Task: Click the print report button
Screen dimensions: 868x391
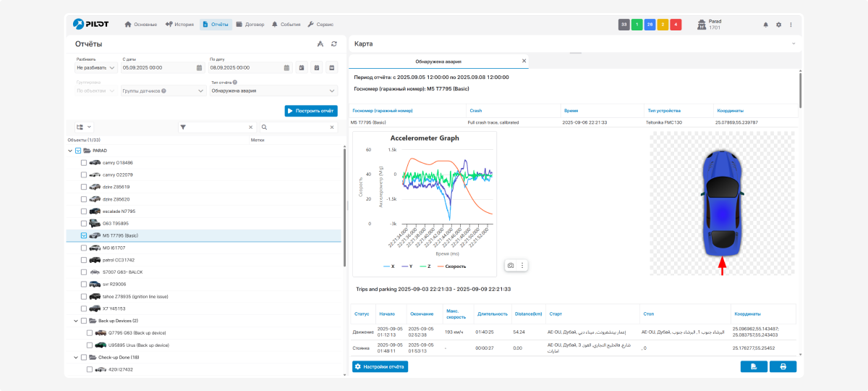Action: (x=782, y=366)
